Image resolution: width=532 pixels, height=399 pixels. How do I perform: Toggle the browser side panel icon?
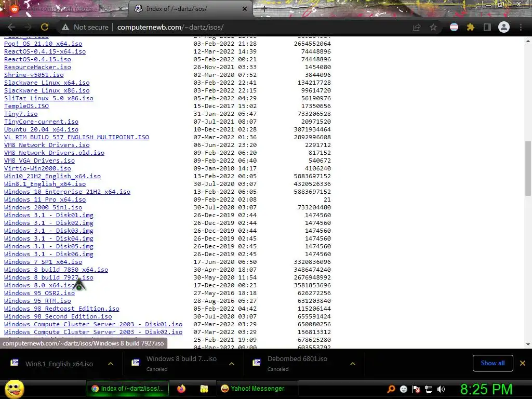(487, 27)
